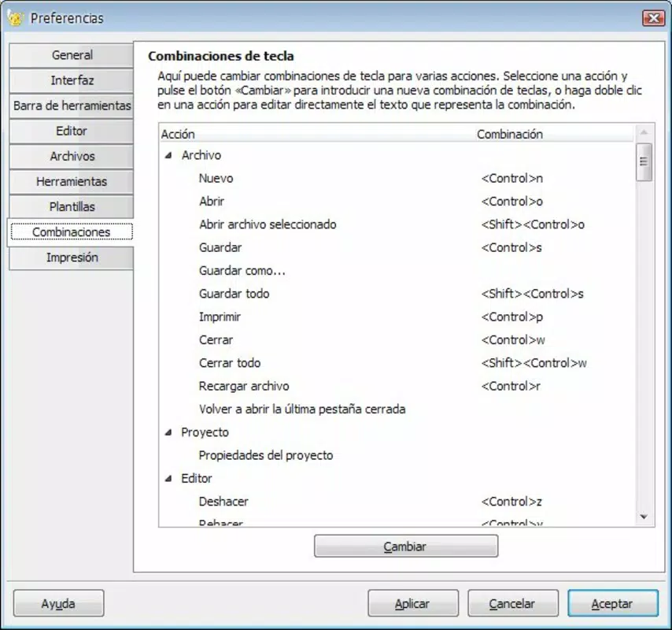Click the Combinación column header
The image size is (672, 630).
[554, 134]
